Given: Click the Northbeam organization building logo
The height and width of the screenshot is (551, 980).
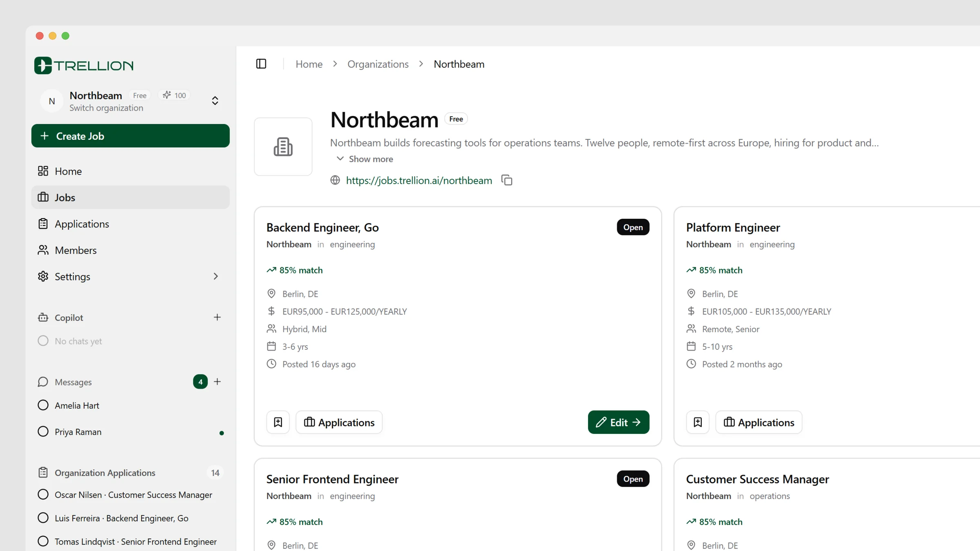Looking at the screenshot, I should [283, 147].
